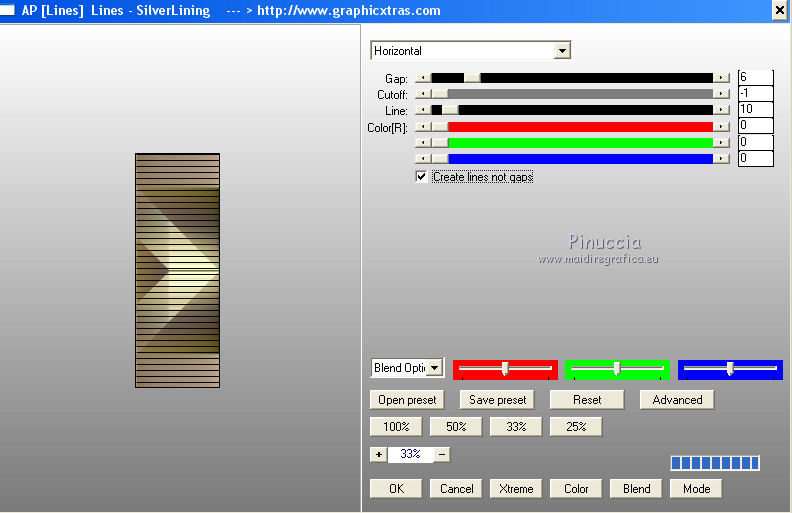Click the green color slider right arrow
This screenshot has height=513, width=792.
pos(721,143)
